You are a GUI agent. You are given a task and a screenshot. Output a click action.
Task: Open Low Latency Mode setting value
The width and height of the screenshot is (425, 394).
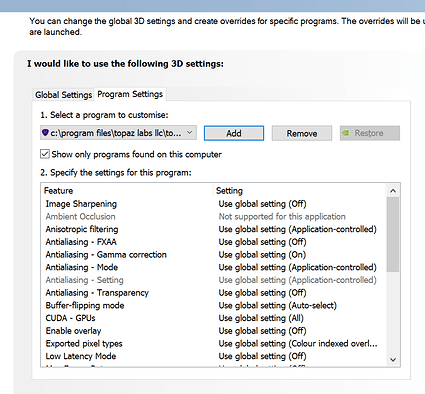click(x=262, y=356)
